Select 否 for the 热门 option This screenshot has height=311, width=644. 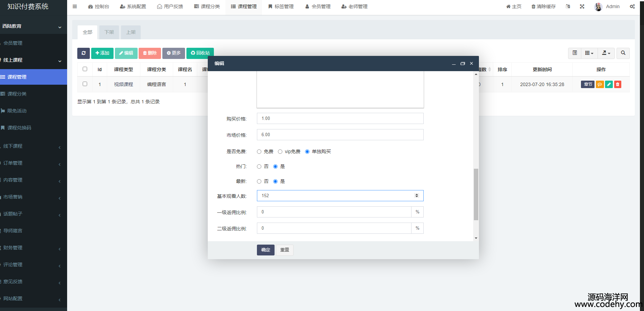tap(259, 167)
